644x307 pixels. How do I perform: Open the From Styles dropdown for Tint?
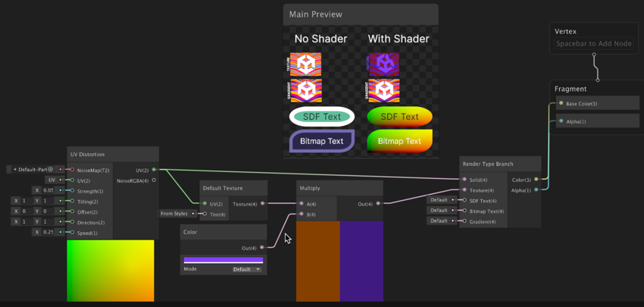(x=176, y=214)
